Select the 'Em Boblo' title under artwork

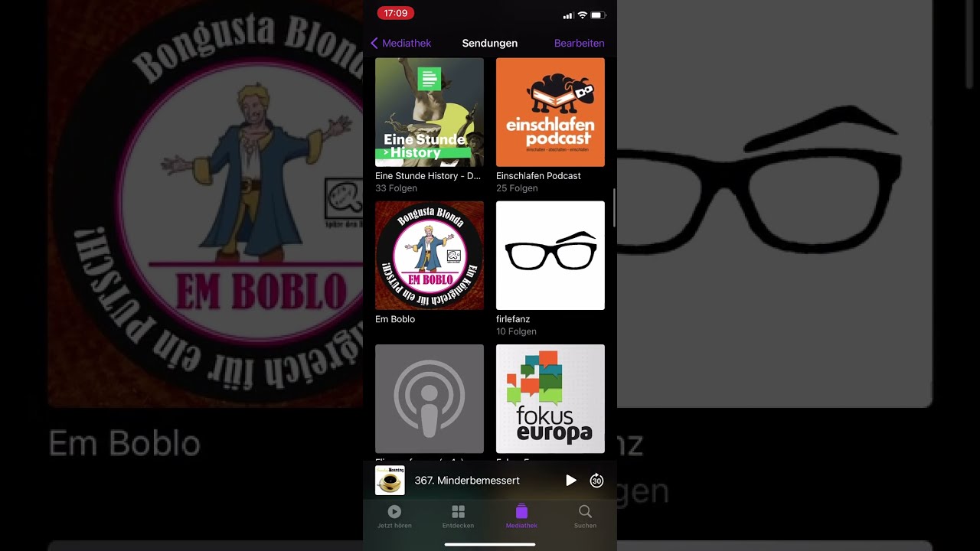(395, 319)
